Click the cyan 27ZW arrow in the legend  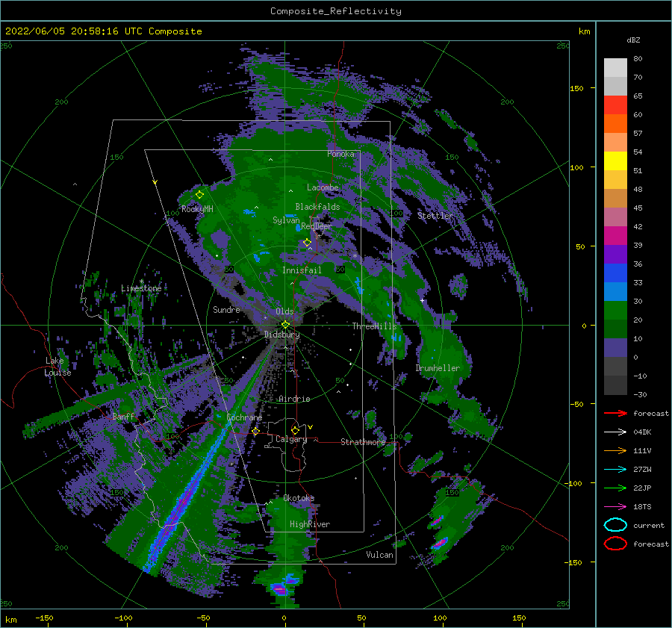pyautogui.click(x=615, y=470)
